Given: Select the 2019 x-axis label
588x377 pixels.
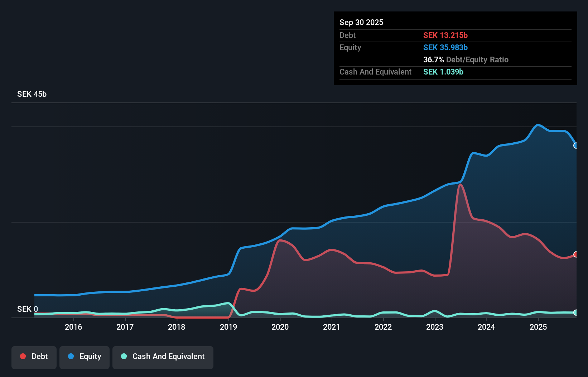Looking at the screenshot, I should (x=228, y=327).
